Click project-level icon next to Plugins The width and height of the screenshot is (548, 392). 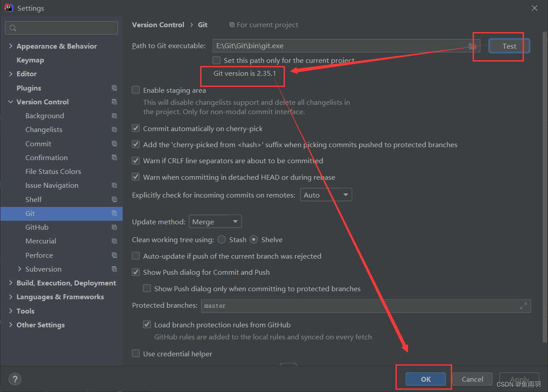pyautogui.click(x=115, y=88)
